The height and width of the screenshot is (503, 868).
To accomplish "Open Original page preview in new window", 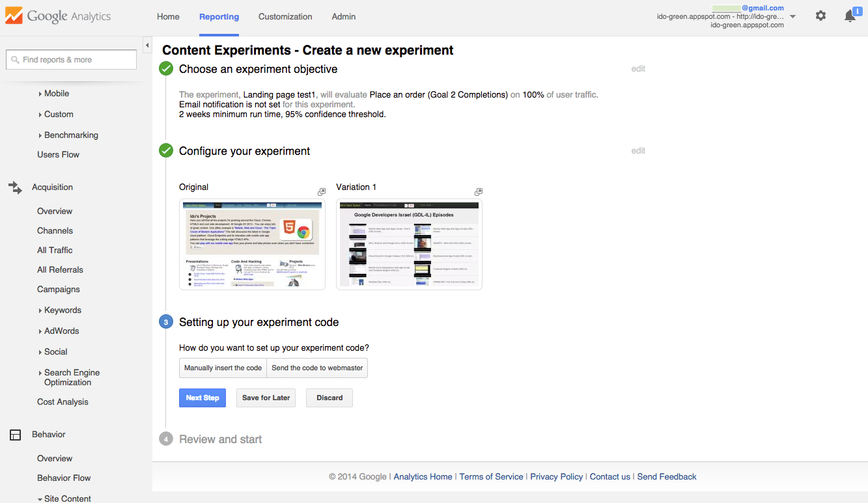I will pos(322,192).
